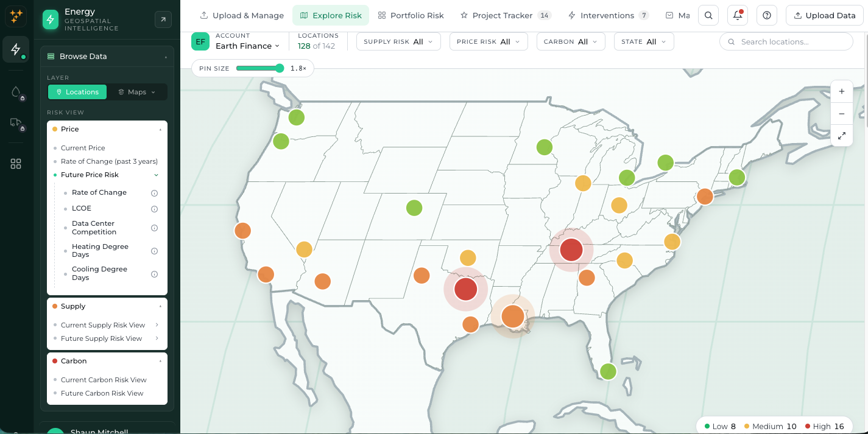Click the map zoom out minus button

click(x=841, y=114)
